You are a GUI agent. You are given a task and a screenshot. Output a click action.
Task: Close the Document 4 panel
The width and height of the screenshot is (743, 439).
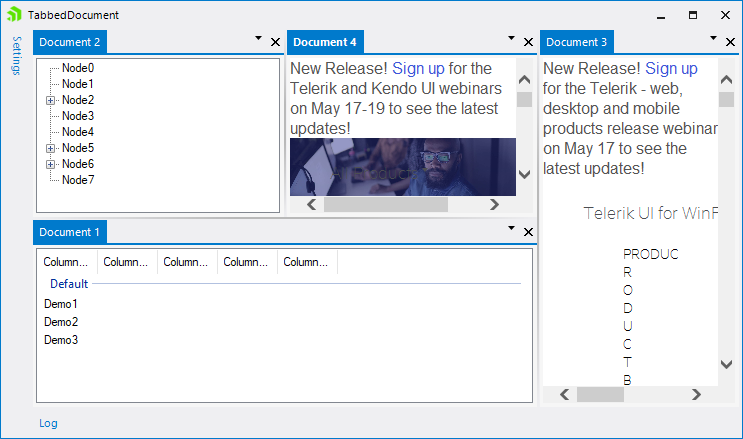[528, 42]
